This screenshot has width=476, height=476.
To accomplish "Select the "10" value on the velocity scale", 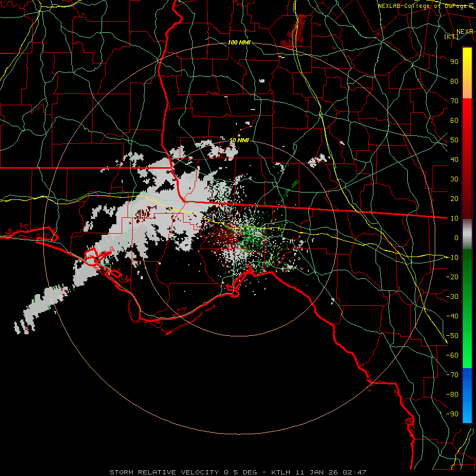I will coord(454,218).
